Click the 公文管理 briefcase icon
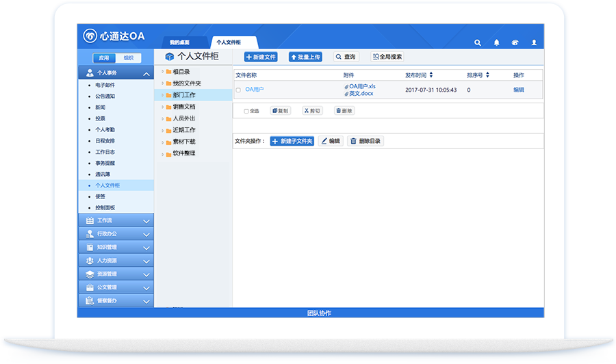 click(x=90, y=287)
